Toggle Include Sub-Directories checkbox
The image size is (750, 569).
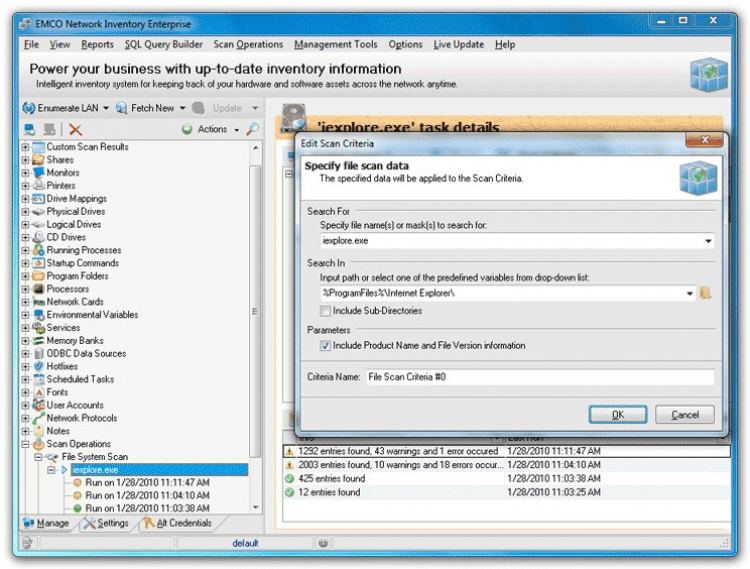(325, 311)
